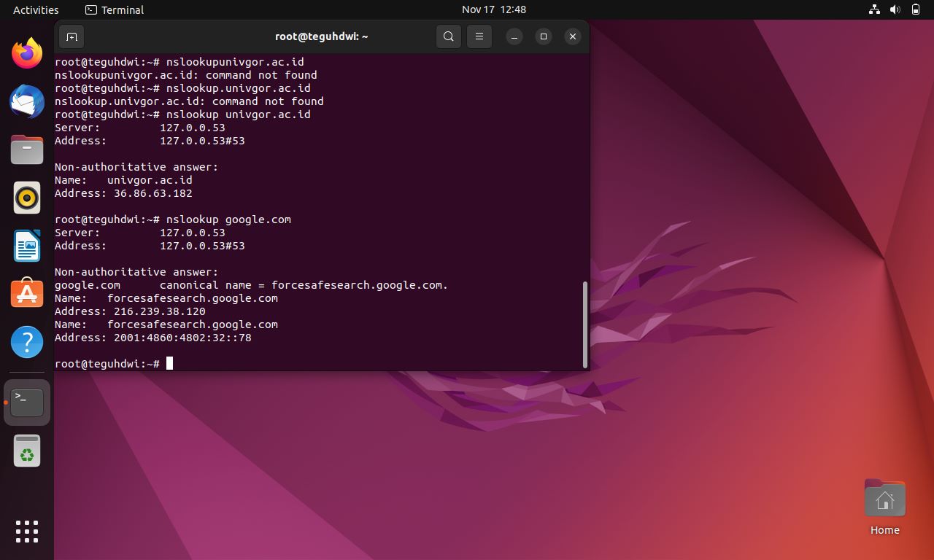The image size is (934, 560).
Task: Open the terminal hamburger menu
Action: pyautogui.click(x=479, y=36)
